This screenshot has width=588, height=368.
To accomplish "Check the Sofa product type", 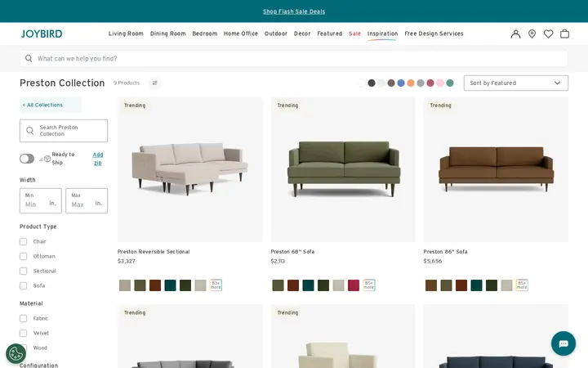I will click(x=23, y=285).
